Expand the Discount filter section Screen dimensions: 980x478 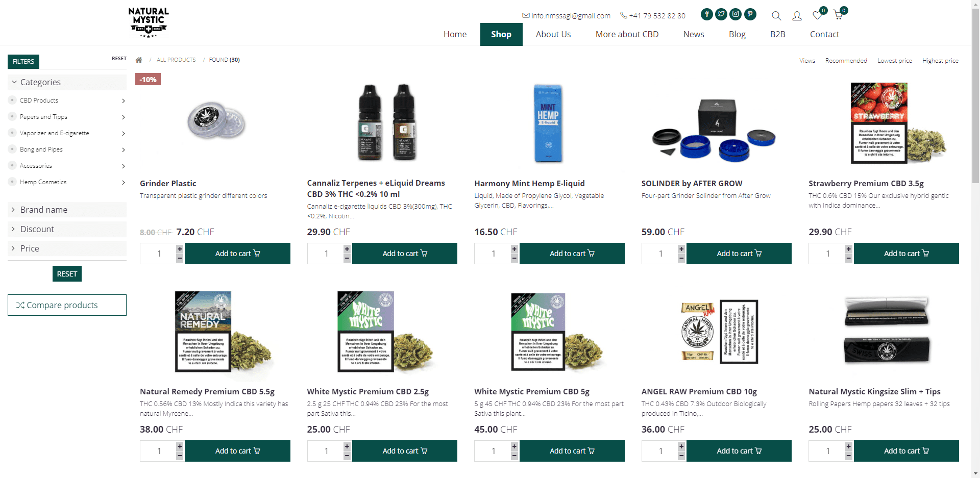click(x=67, y=229)
